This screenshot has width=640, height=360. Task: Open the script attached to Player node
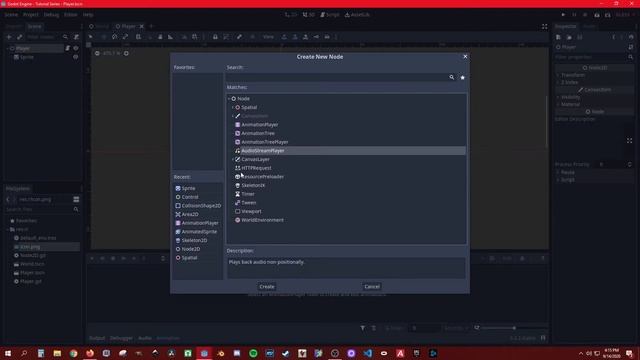point(67,48)
